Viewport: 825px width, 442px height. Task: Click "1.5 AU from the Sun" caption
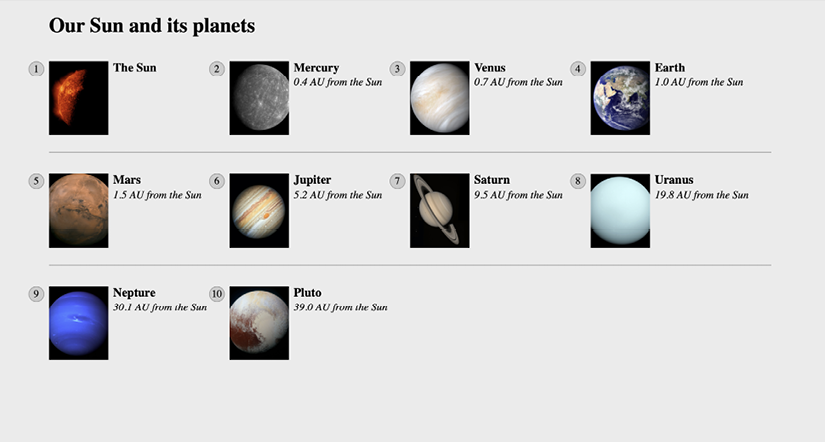coord(157,195)
